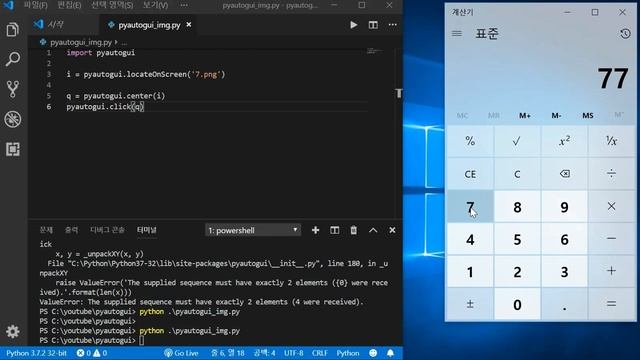
Task: Click the minus key in calculator
Action: pos(611,239)
